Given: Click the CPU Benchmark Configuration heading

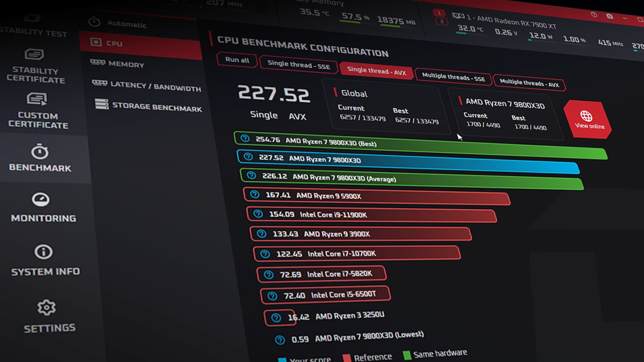Looking at the screenshot, I should (x=303, y=47).
